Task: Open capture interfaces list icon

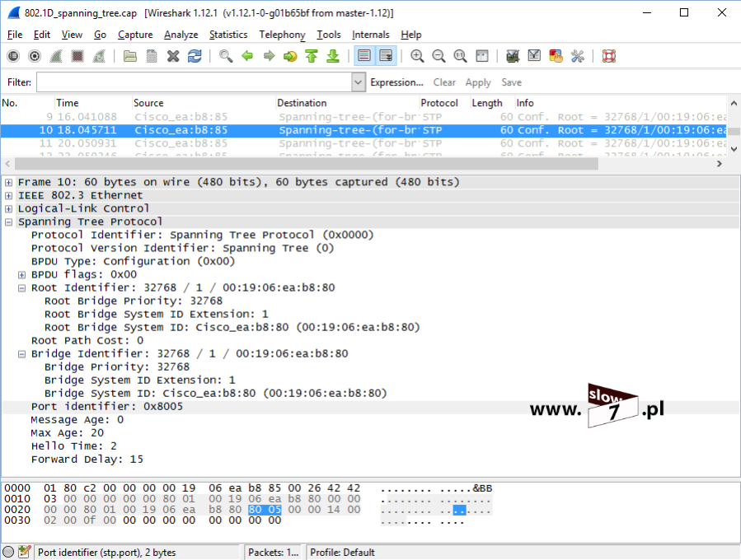Action: coord(13,56)
